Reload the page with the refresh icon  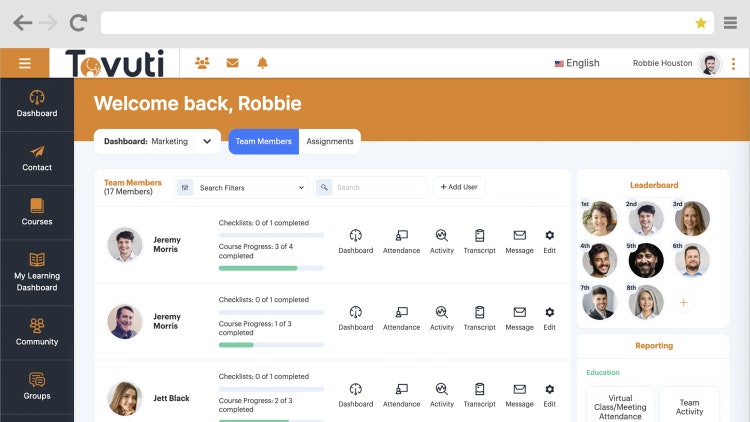tap(78, 22)
